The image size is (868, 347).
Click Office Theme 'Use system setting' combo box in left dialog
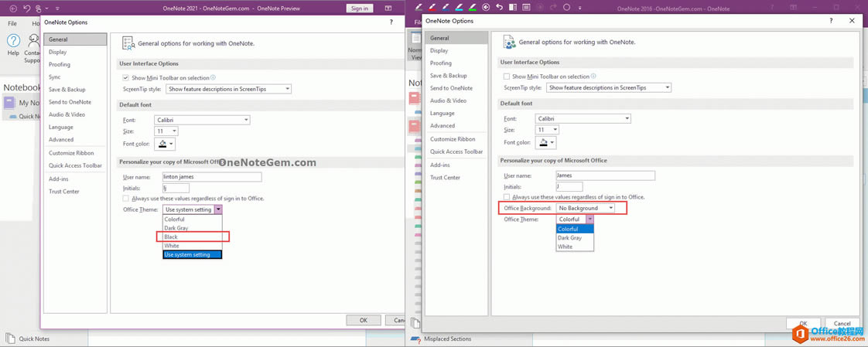click(193, 209)
